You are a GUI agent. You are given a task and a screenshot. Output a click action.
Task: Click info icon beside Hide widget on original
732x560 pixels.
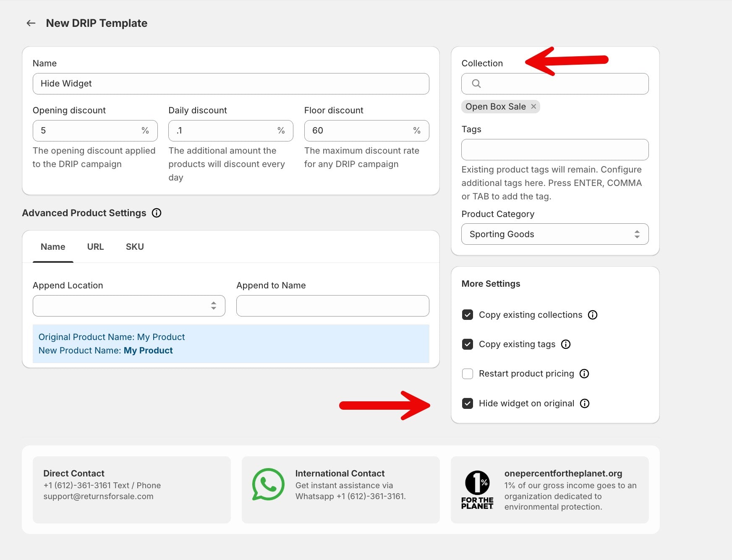coord(584,403)
